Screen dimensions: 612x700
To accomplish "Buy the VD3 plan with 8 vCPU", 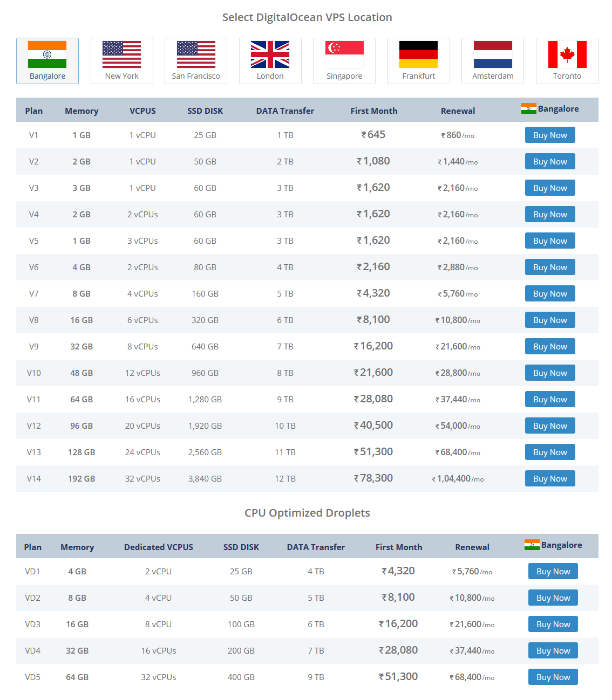I will click(x=553, y=624).
